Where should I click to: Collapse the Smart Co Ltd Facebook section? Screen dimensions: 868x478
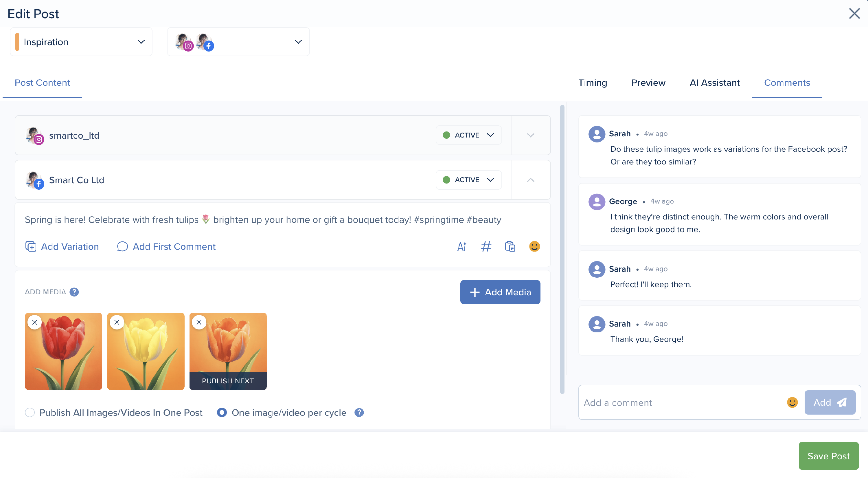click(x=530, y=180)
